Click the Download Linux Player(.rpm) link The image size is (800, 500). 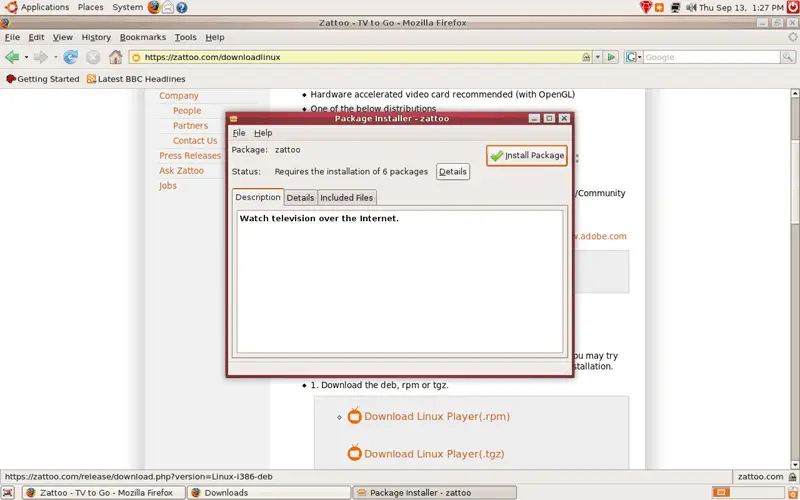pos(437,416)
